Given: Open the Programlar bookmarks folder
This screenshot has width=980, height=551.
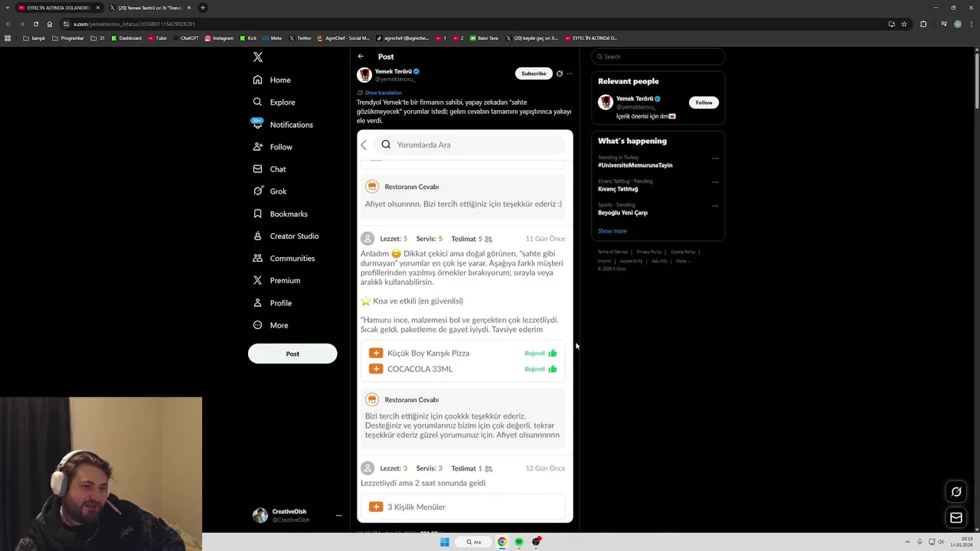Looking at the screenshot, I should [x=68, y=38].
